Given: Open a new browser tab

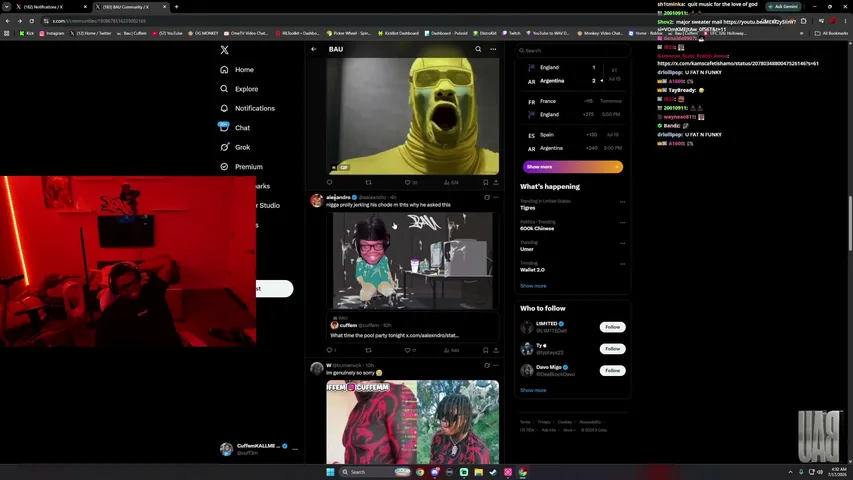Looking at the screenshot, I should [176, 7].
